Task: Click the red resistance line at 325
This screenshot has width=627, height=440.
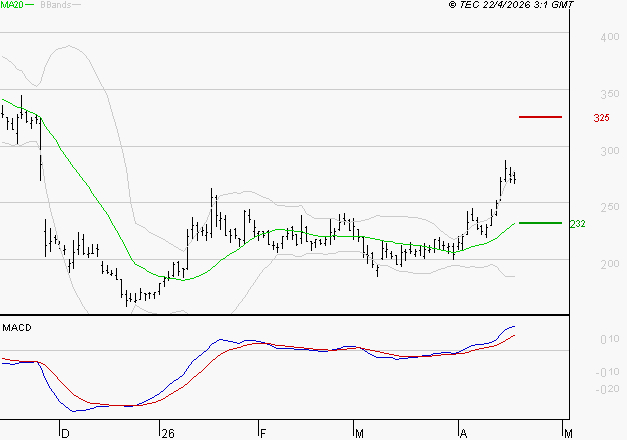Action: [540, 117]
